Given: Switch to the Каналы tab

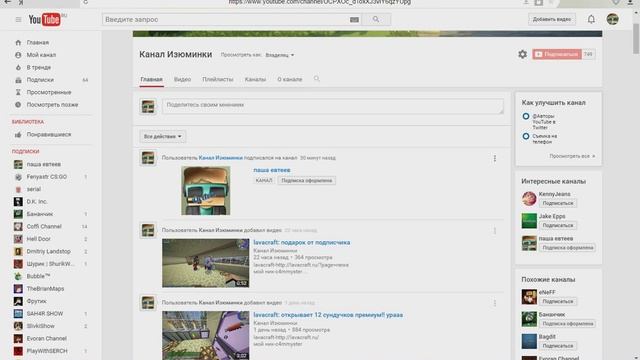Looking at the screenshot, I should pyautogui.click(x=255, y=79).
